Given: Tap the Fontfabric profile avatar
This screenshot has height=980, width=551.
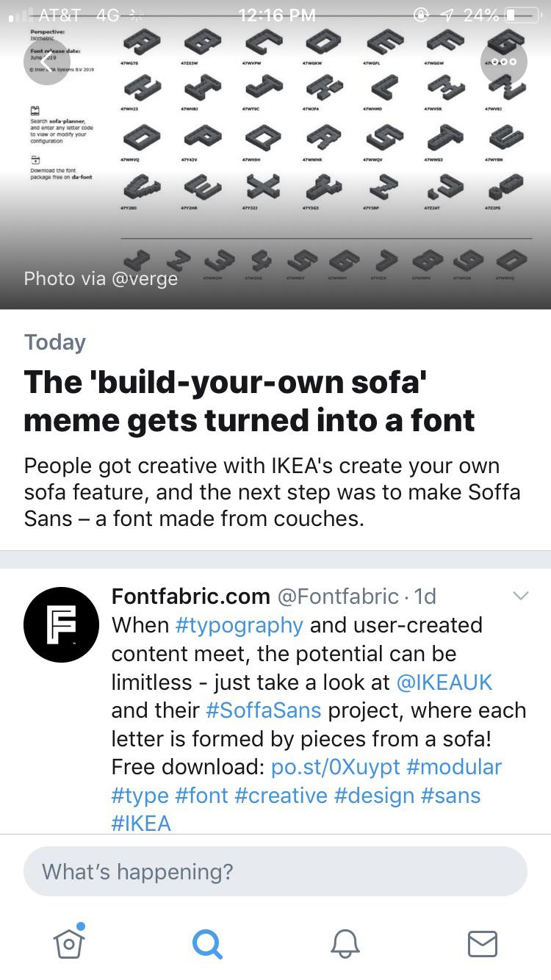Looking at the screenshot, I should (61, 624).
